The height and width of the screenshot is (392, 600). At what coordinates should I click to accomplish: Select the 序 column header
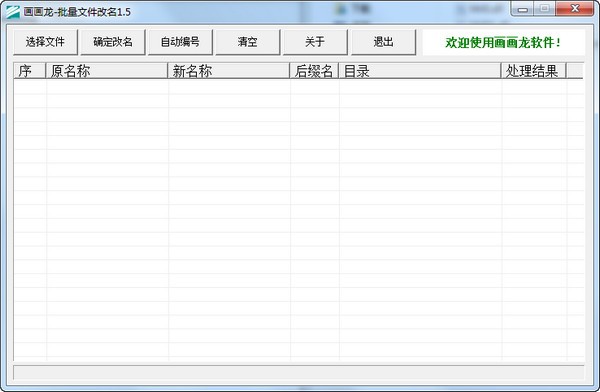30,71
